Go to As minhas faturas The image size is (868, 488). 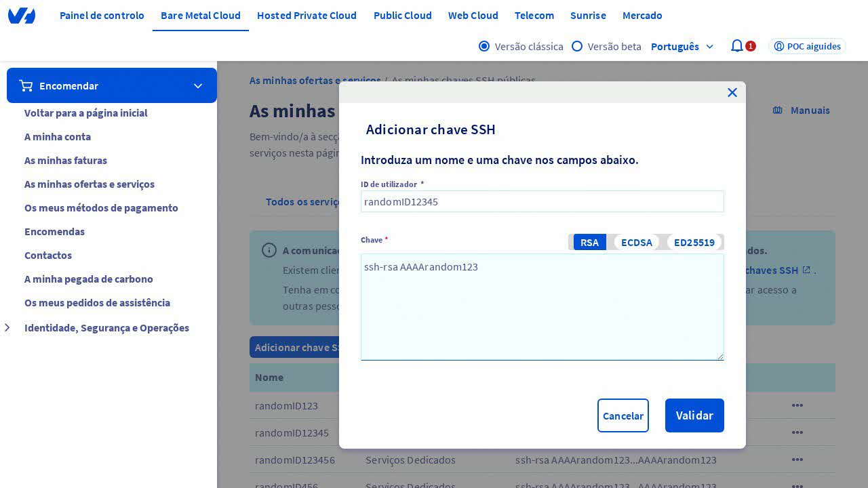click(66, 161)
